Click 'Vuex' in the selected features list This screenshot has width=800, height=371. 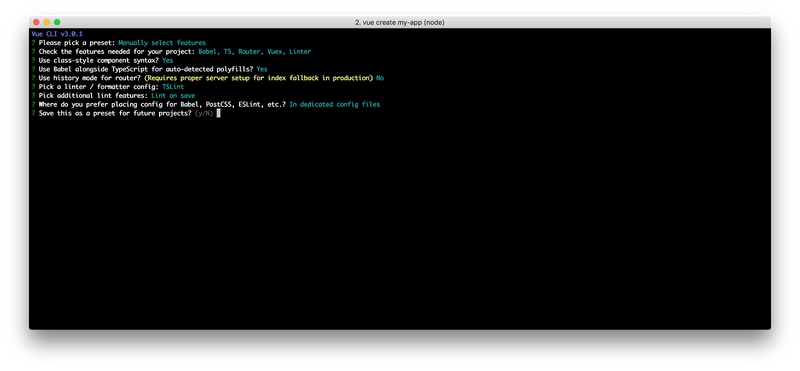click(x=274, y=52)
